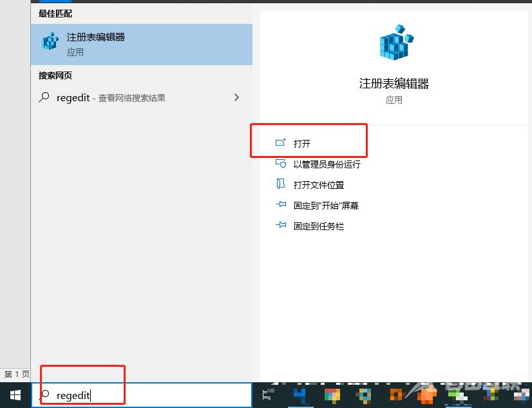Open the small dark orange square taskbar app
The image size is (532, 408).
396,396
